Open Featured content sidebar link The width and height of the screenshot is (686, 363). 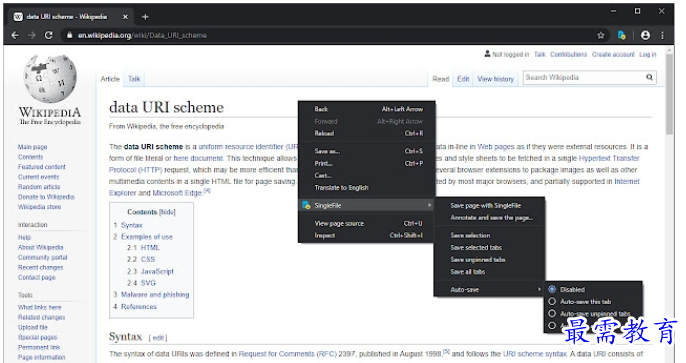(42, 167)
